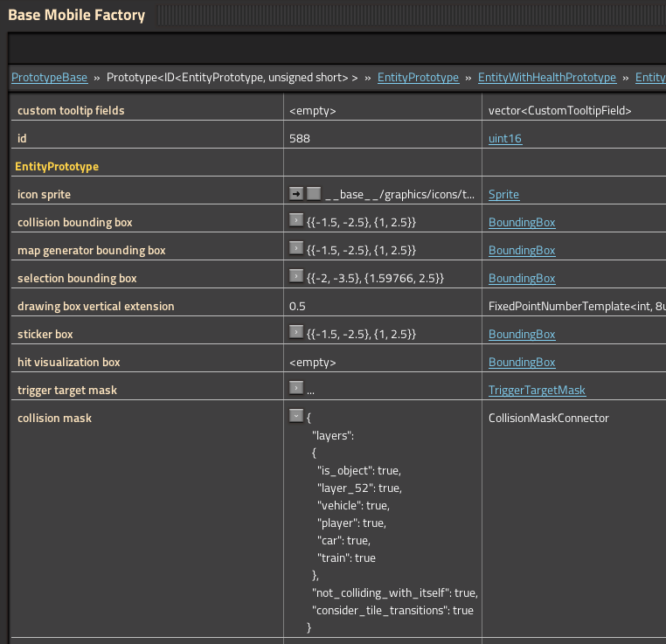Open the Sprite type link

(503, 195)
